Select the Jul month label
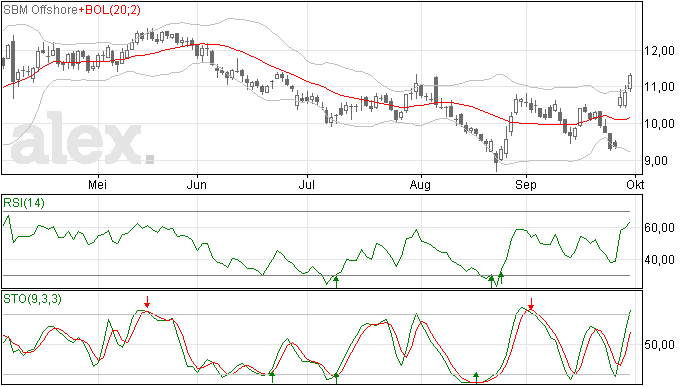The height and width of the screenshot is (387, 690). (306, 184)
